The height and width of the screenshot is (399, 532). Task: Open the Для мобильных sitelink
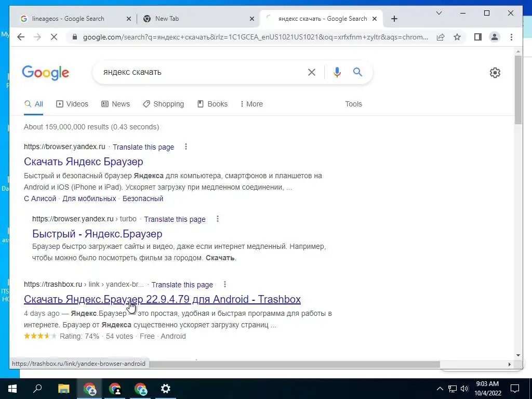pos(89,198)
